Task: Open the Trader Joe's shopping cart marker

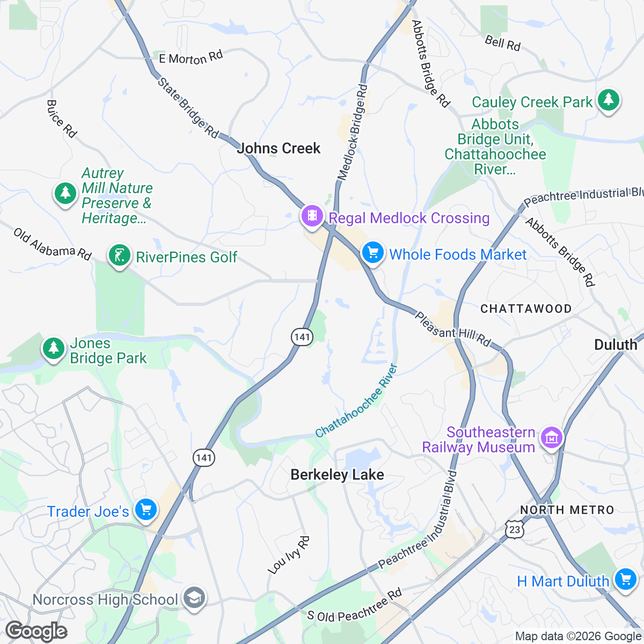Action: [145, 510]
